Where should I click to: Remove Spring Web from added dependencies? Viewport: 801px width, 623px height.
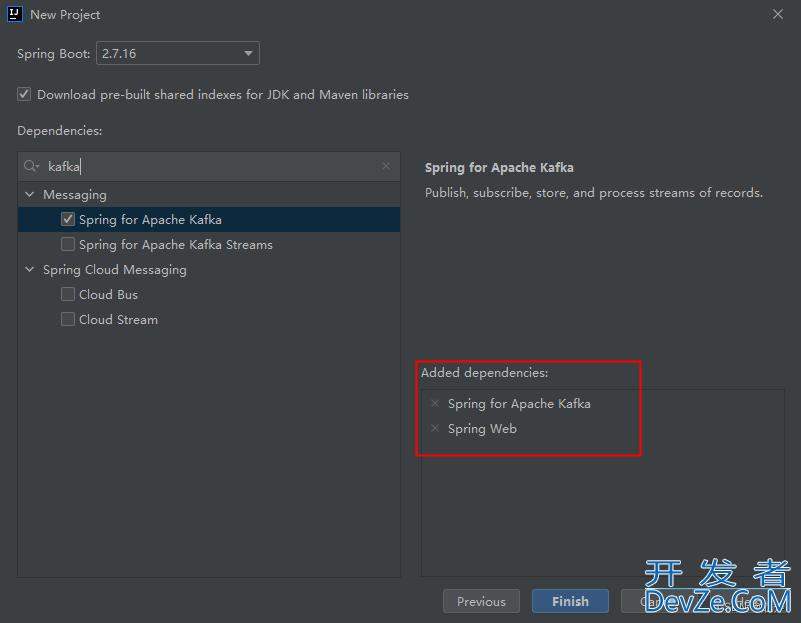point(435,428)
